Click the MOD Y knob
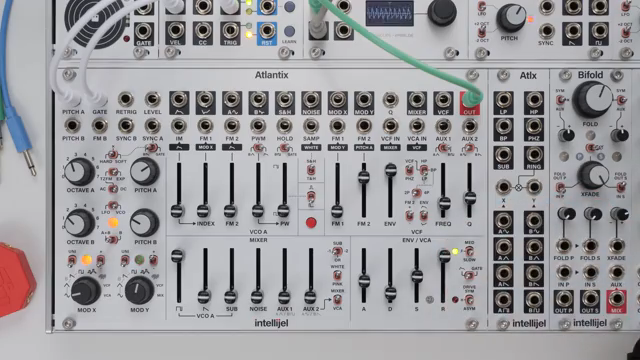Screen dimensions: 640x360 click(139, 291)
